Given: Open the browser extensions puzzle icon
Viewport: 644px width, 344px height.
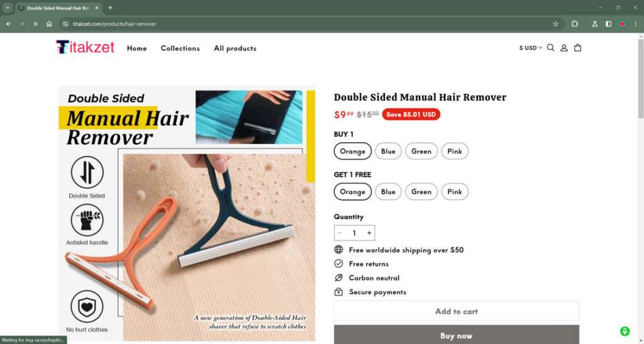Looking at the screenshot, I should tap(575, 24).
